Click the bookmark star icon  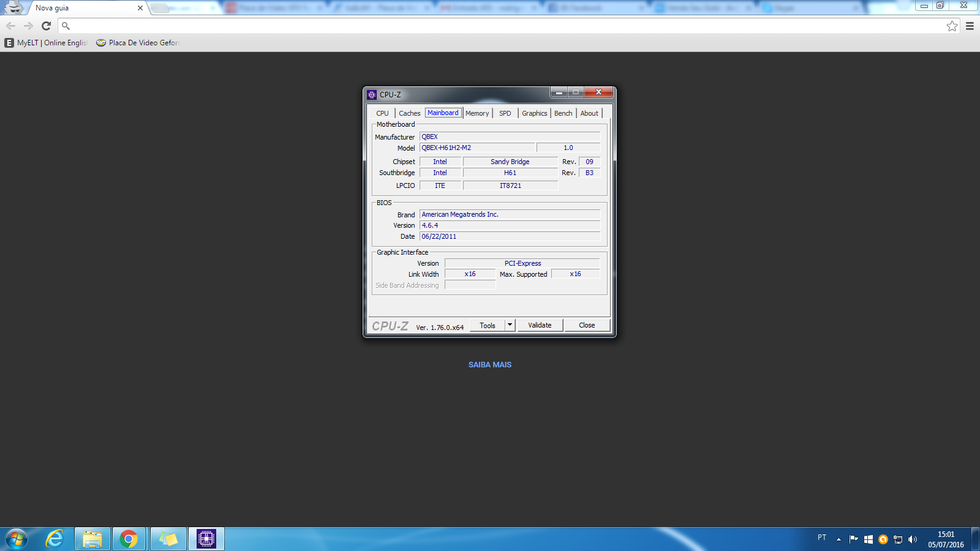[x=952, y=26]
